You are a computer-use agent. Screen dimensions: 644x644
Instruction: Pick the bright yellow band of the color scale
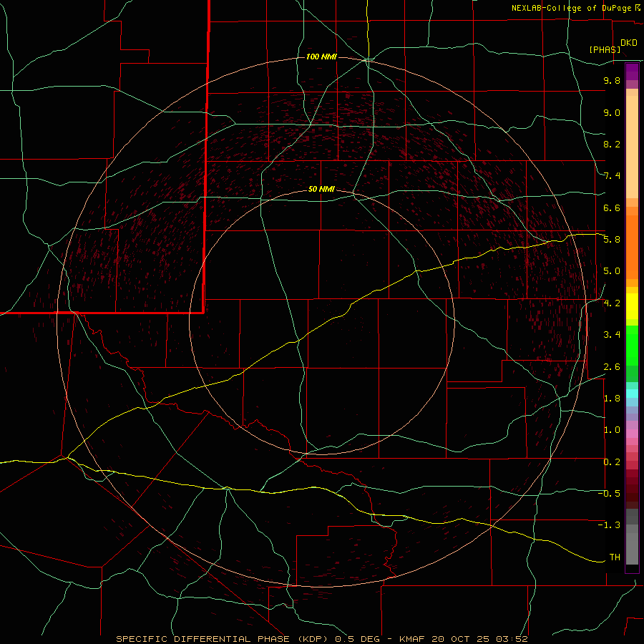point(632,306)
